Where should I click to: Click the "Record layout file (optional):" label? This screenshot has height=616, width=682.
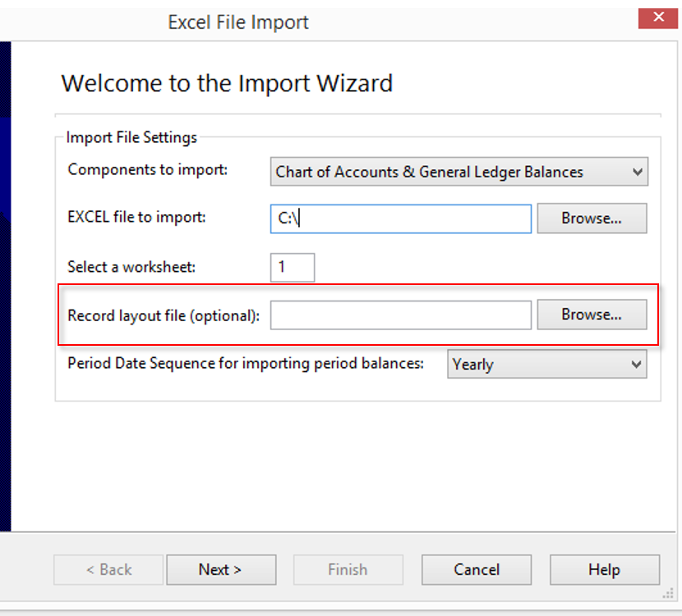pyautogui.click(x=164, y=315)
